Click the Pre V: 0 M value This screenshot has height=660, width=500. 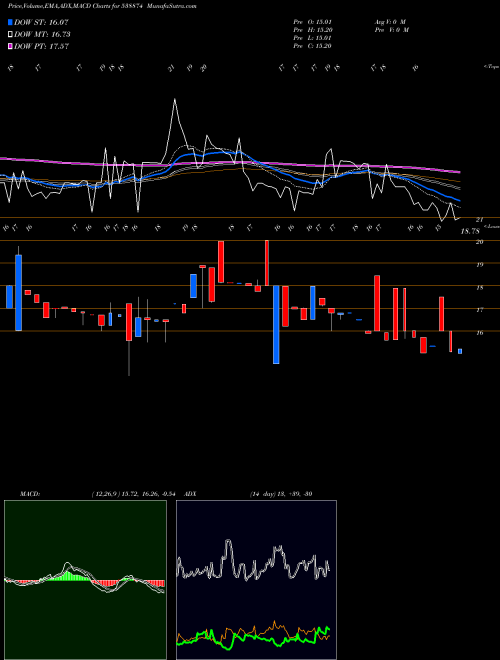[392, 30]
